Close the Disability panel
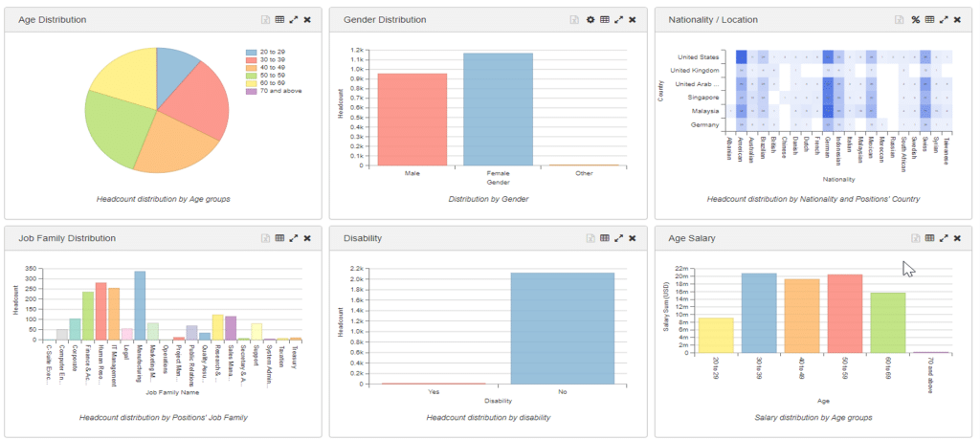 pyautogui.click(x=633, y=238)
